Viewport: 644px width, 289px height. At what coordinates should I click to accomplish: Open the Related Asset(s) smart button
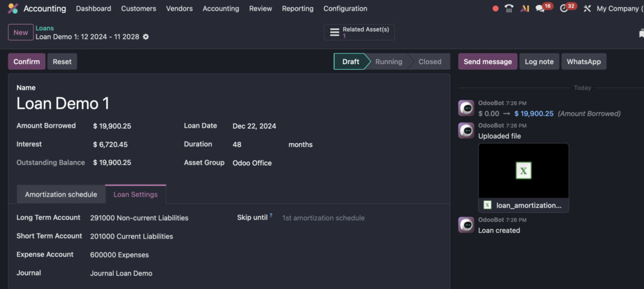pos(359,32)
